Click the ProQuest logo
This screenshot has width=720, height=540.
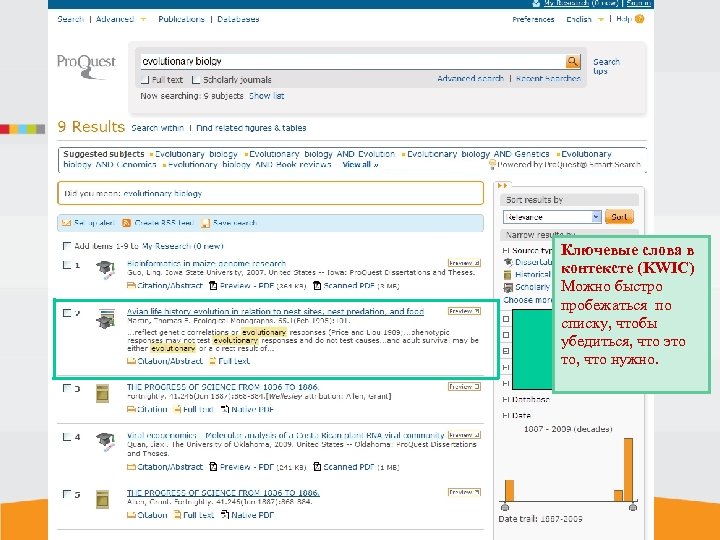pos(86,66)
